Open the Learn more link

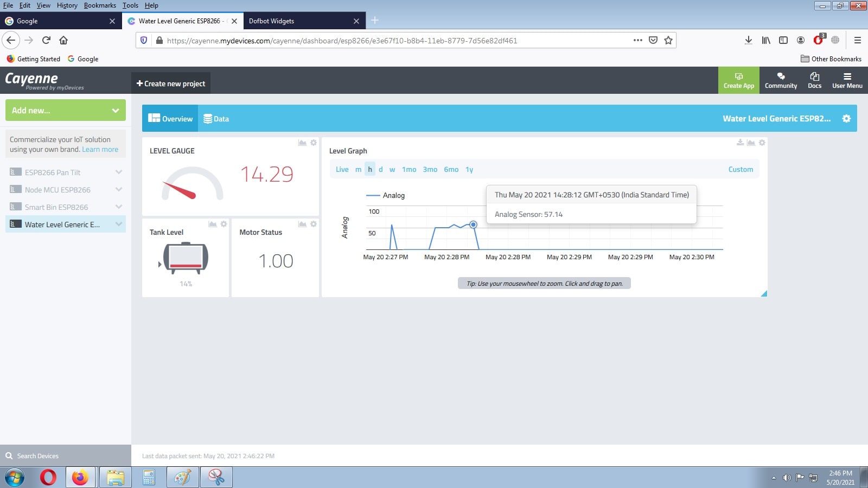pyautogui.click(x=100, y=149)
